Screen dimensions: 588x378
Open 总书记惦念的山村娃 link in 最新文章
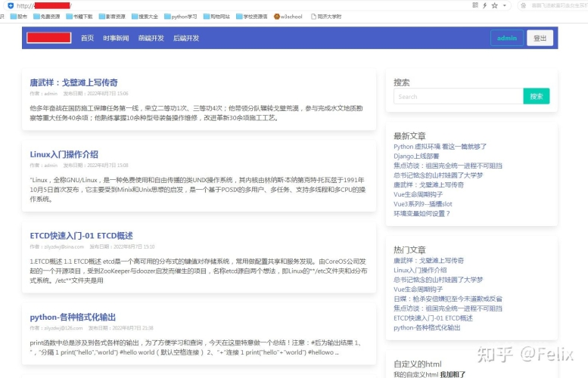pos(438,175)
